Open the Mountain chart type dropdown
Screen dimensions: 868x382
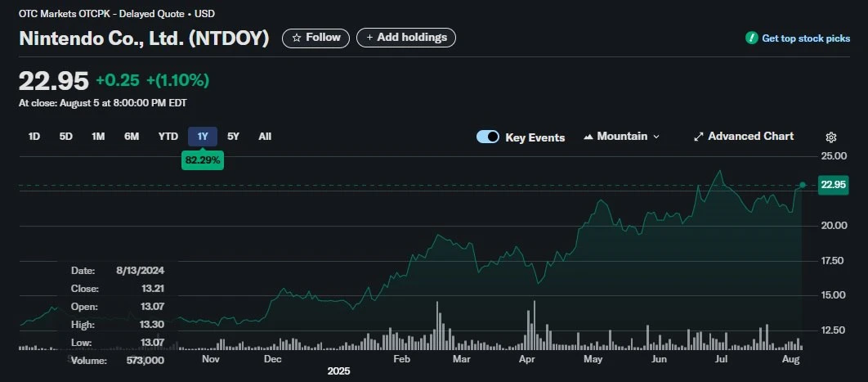click(x=622, y=136)
